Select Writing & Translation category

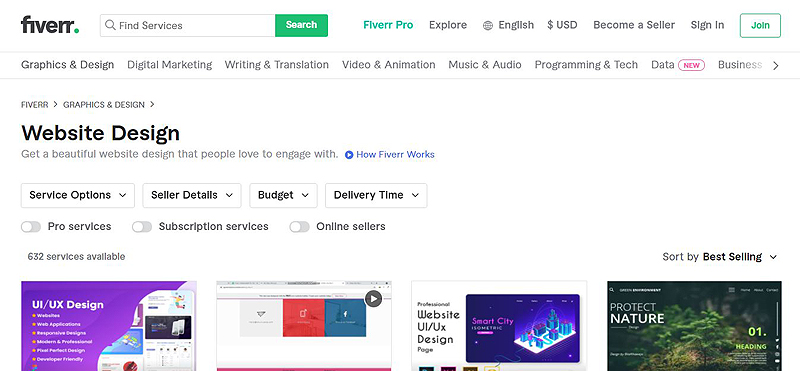click(277, 65)
